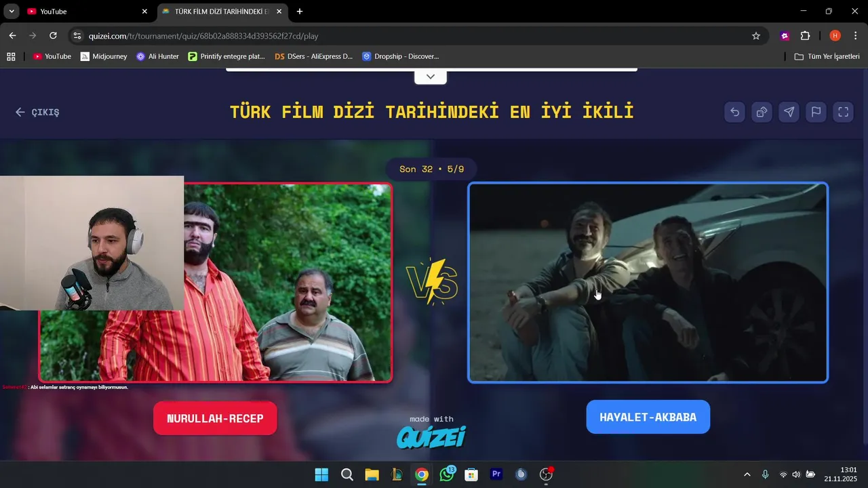Open the Chrome profile avatar H

point(835,36)
